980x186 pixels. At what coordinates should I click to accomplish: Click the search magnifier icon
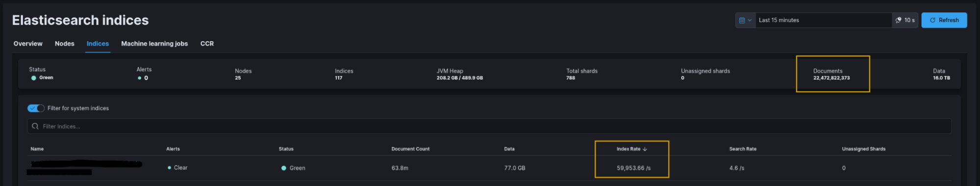[35, 126]
